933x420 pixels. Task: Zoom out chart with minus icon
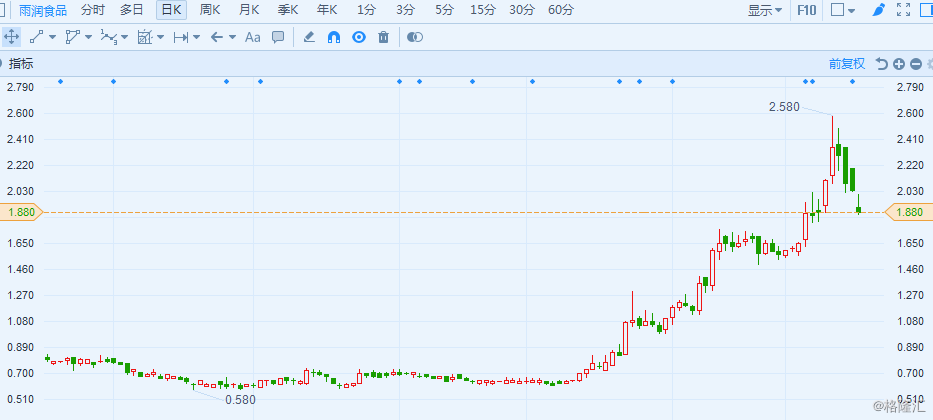pos(916,64)
